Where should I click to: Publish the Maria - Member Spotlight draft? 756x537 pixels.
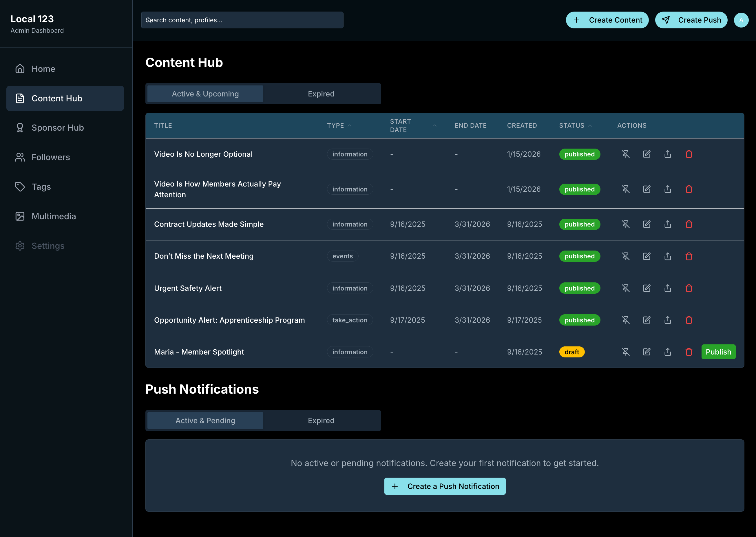(x=718, y=352)
